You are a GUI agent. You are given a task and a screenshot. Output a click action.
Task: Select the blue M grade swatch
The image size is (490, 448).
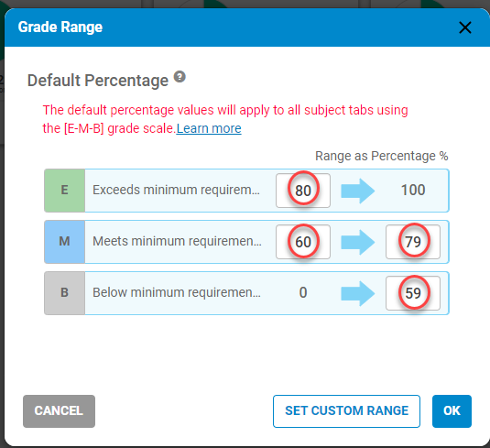tap(65, 242)
